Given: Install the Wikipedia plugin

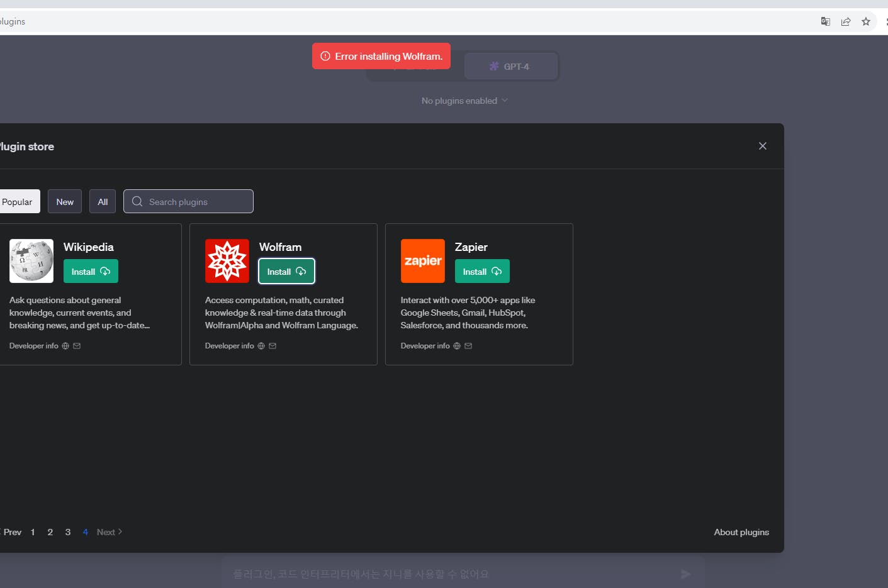Looking at the screenshot, I should (91, 272).
